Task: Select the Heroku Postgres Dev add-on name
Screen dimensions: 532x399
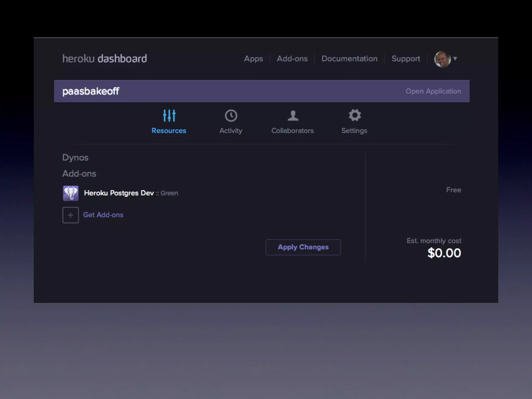Action: pyautogui.click(x=119, y=193)
